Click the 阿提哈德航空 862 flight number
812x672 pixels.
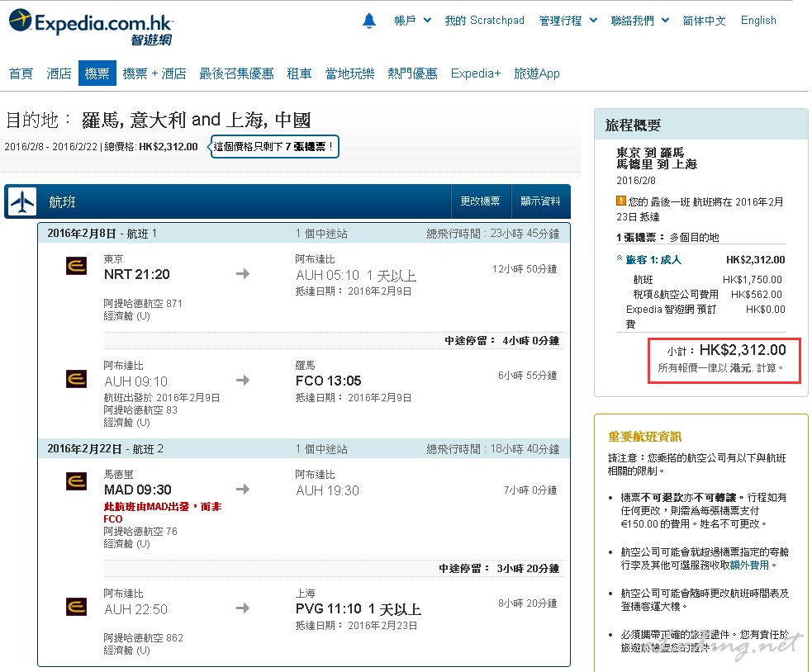(x=144, y=638)
